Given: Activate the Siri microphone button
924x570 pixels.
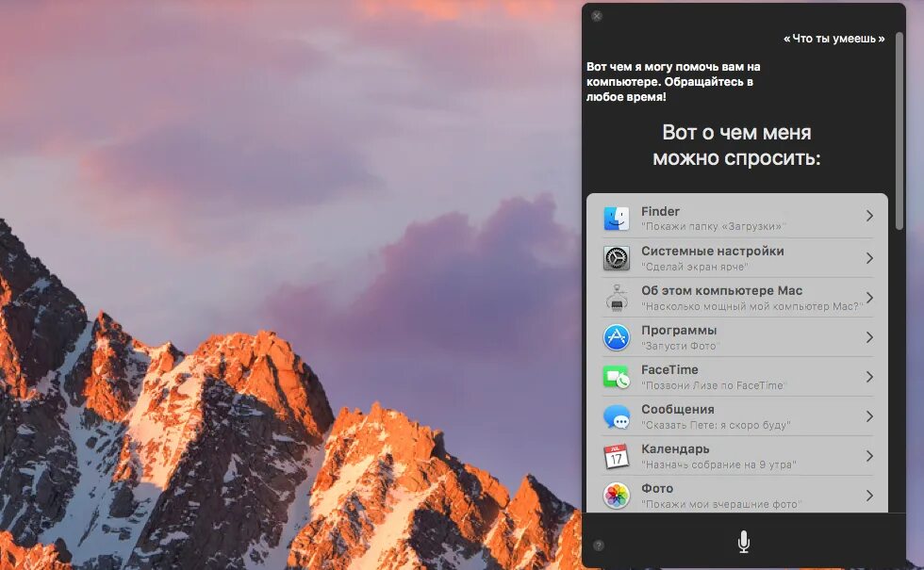Looking at the screenshot, I should click(x=744, y=541).
